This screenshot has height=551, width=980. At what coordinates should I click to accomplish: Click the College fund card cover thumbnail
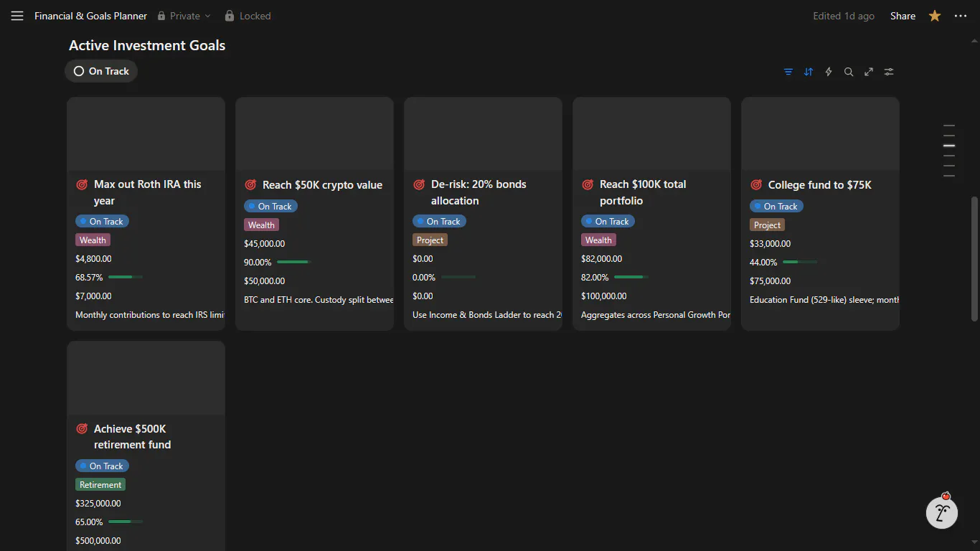point(820,133)
